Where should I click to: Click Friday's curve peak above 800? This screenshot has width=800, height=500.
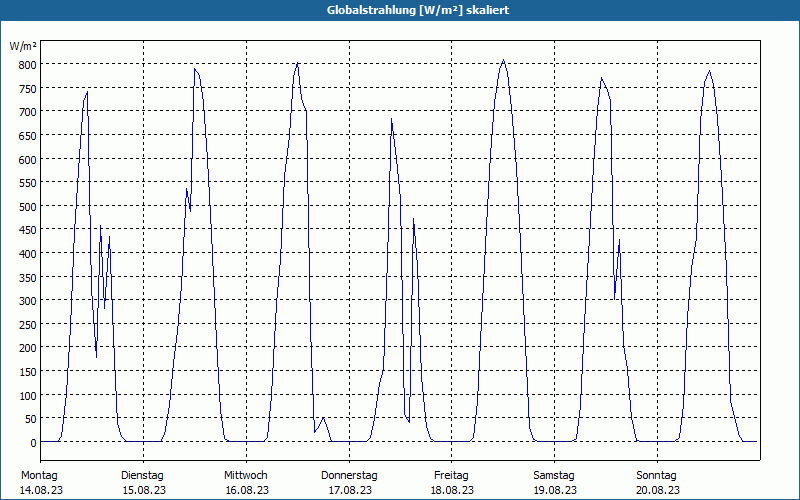pyautogui.click(x=504, y=60)
